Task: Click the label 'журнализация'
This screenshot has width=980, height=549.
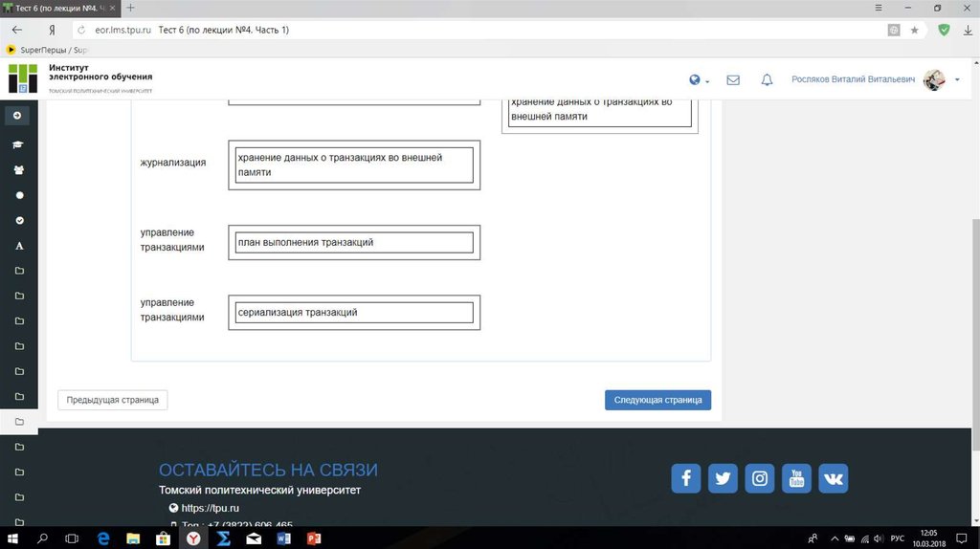Action: point(172,163)
